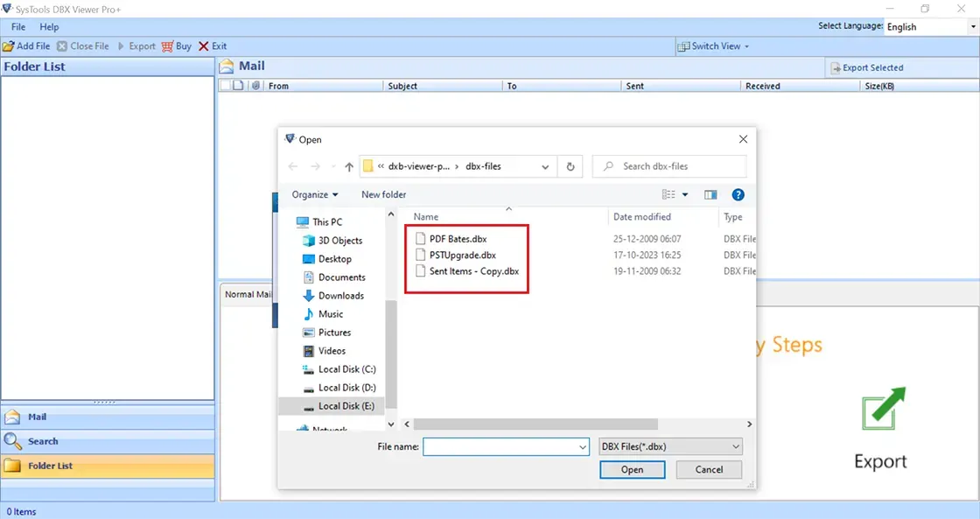Expand the address bar path dropdown
This screenshot has width=980, height=519.
pyautogui.click(x=545, y=166)
